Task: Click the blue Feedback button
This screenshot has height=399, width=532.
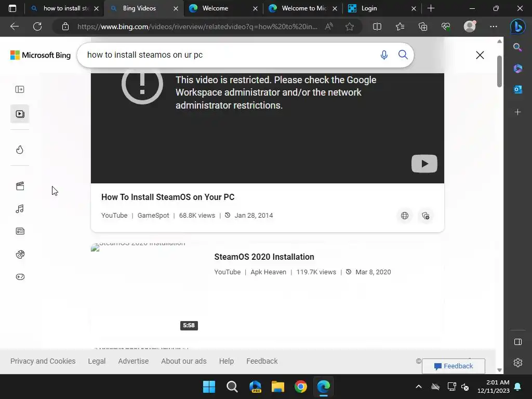Action: click(453, 366)
